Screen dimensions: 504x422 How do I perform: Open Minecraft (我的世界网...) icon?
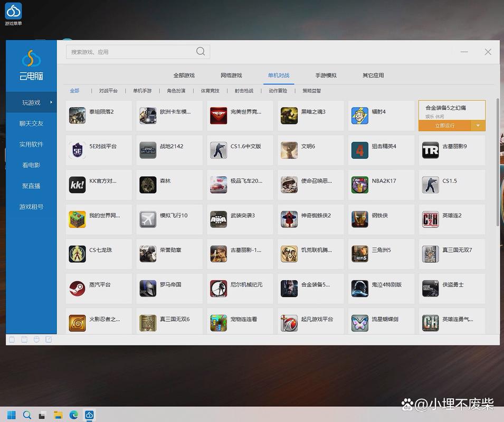tap(77, 219)
